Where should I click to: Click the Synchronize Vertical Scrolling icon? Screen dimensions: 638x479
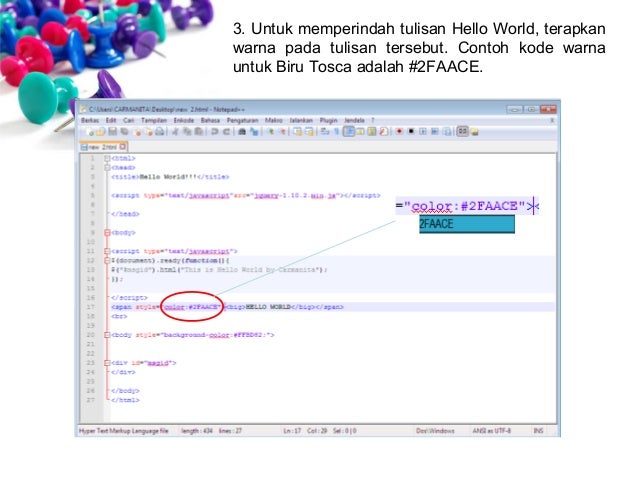298,131
